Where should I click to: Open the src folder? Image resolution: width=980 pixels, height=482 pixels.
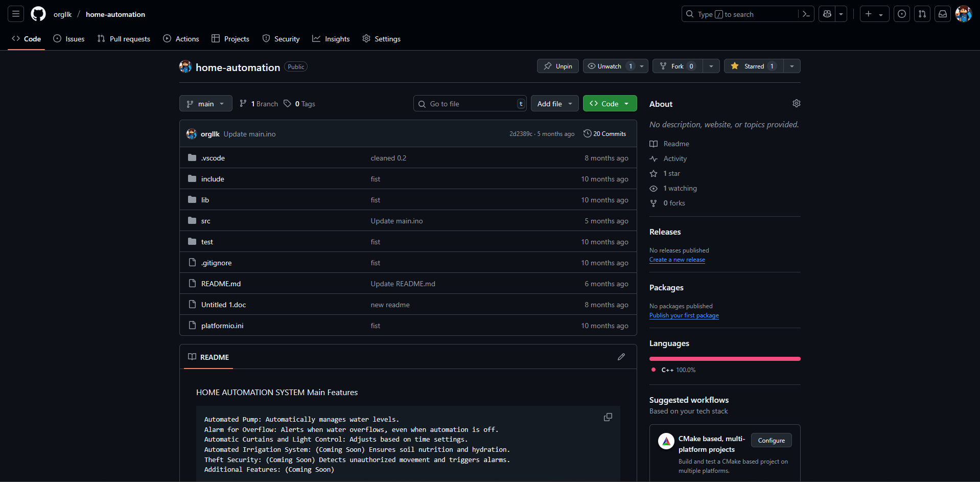[x=206, y=221]
